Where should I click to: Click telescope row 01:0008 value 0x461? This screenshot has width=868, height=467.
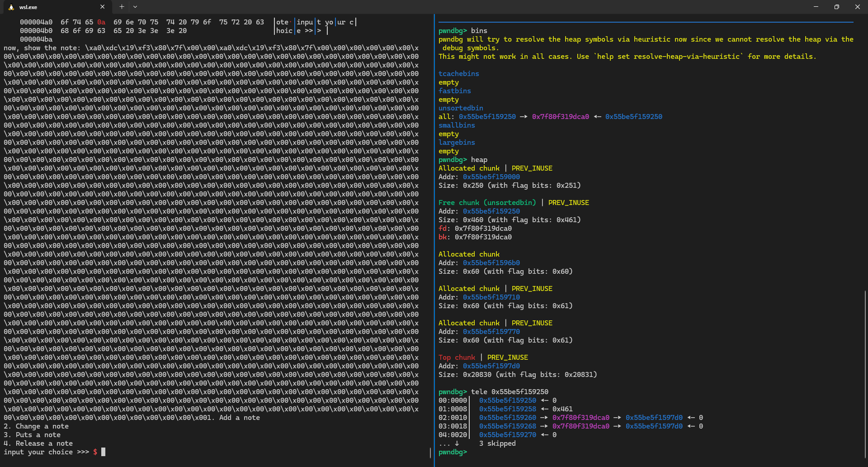[x=562, y=409]
